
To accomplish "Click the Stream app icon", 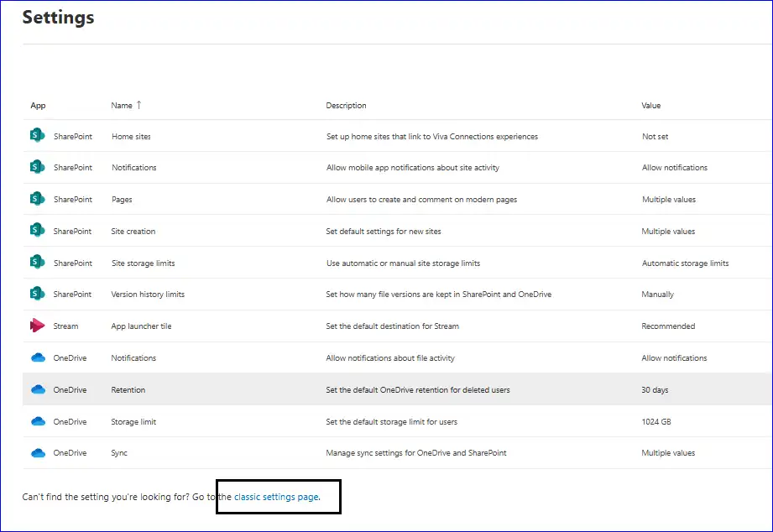I will tap(37, 326).
